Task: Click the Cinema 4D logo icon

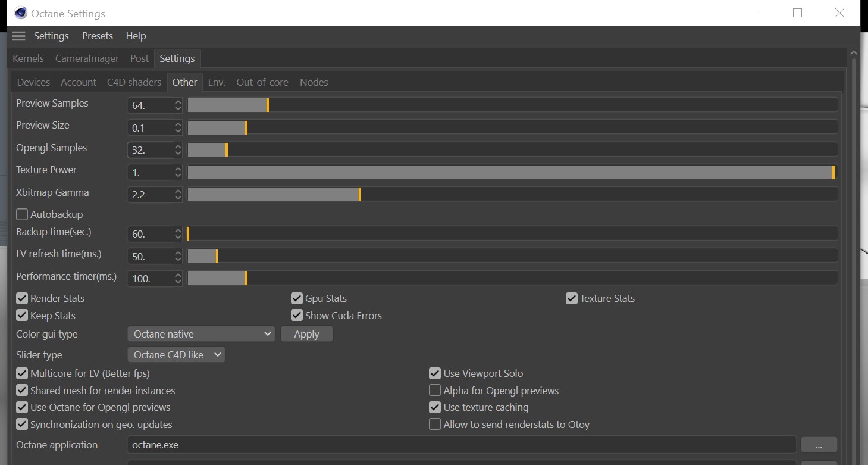Action: 21,13
